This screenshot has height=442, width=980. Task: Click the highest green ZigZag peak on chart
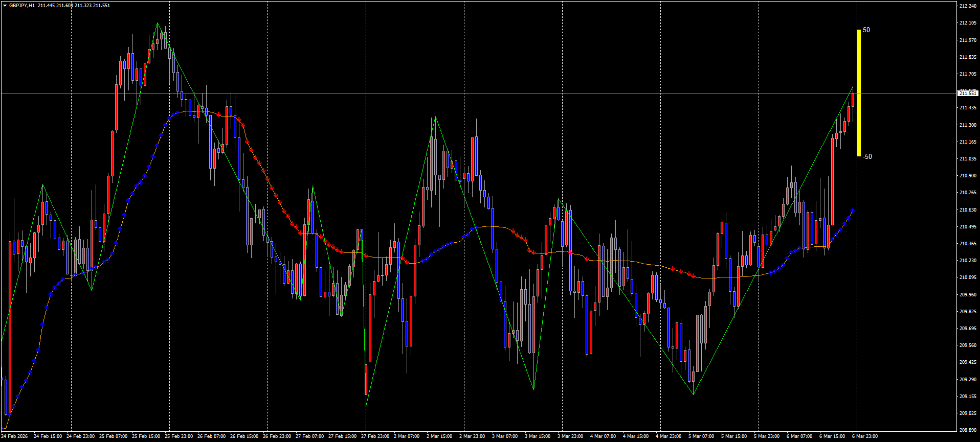tap(158, 23)
